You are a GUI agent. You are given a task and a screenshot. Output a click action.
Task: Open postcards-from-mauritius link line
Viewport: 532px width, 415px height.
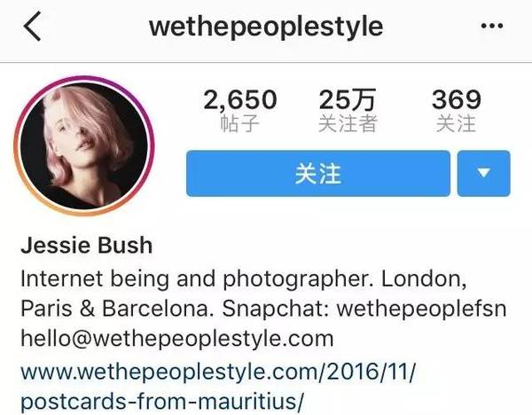point(162,401)
